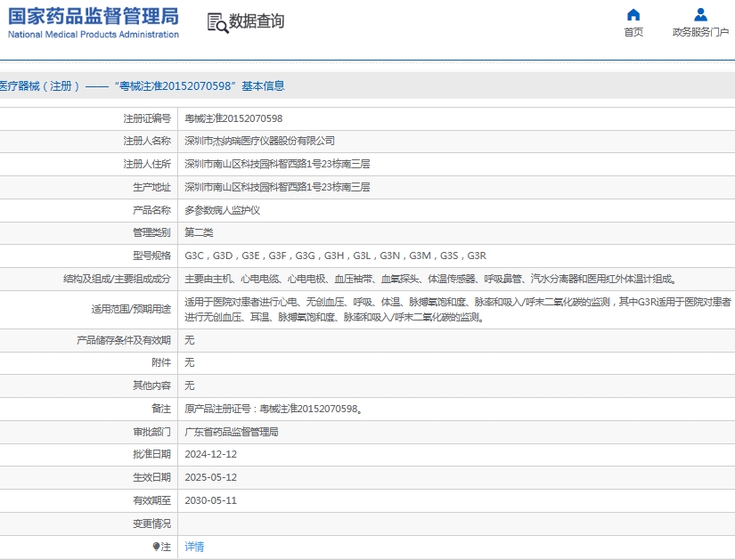Click effective date 2025-05-12
The height and width of the screenshot is (560, 735).
210,477
